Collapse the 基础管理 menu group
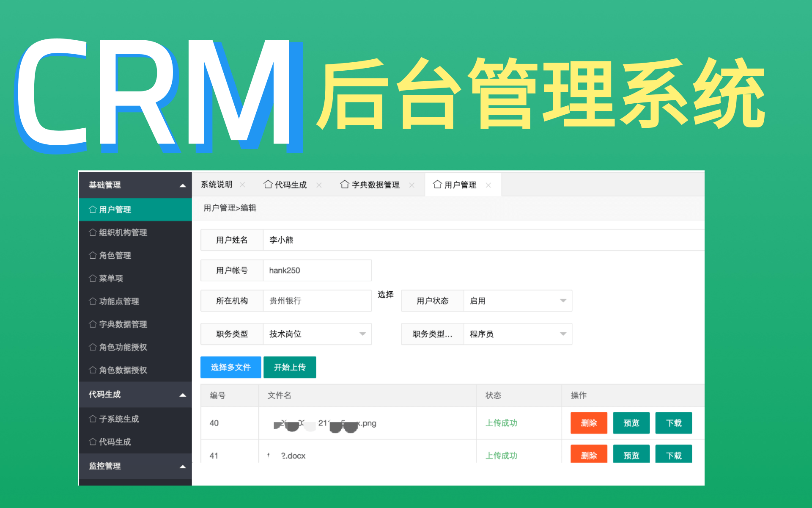Screen dimensions: 812x508 click(x=183, y=185)
